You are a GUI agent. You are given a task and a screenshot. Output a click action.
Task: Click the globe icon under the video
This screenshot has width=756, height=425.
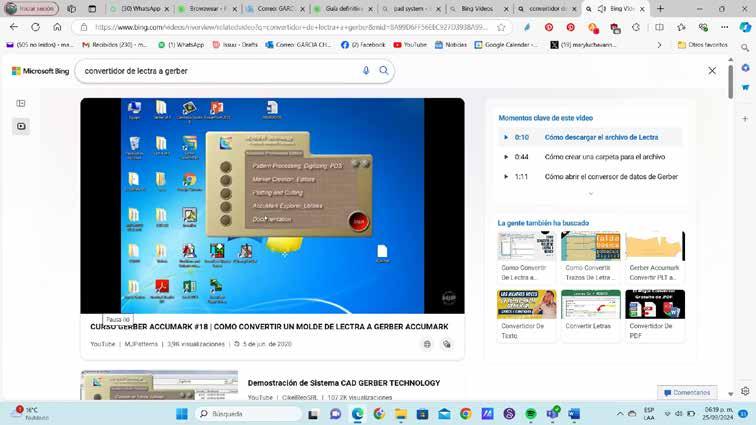pyautogui.click(x=427, y=344)
